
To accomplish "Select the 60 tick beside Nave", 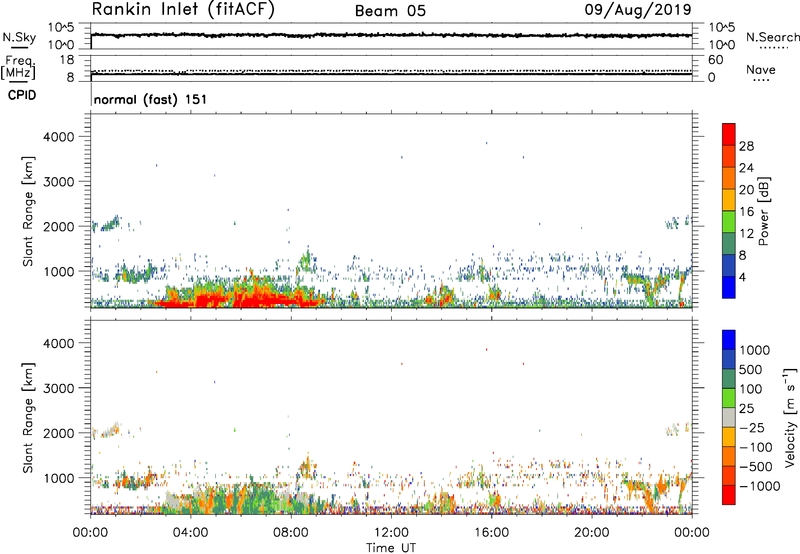I will tap(715, 60).
